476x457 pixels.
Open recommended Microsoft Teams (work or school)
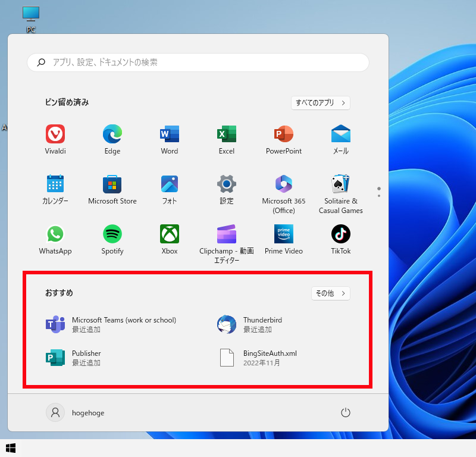pos(111,324)
